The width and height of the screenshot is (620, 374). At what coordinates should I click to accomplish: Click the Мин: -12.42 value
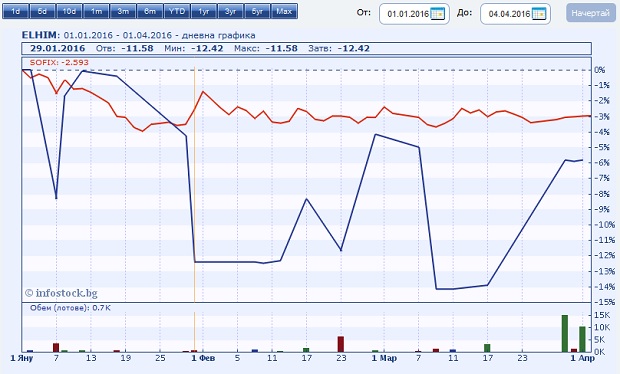194,49
